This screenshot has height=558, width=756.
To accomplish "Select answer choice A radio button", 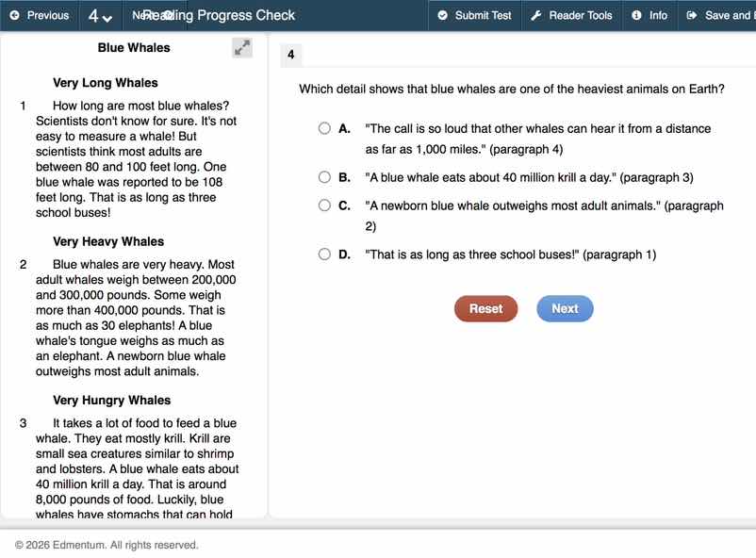I will click(x=324, y=128).
